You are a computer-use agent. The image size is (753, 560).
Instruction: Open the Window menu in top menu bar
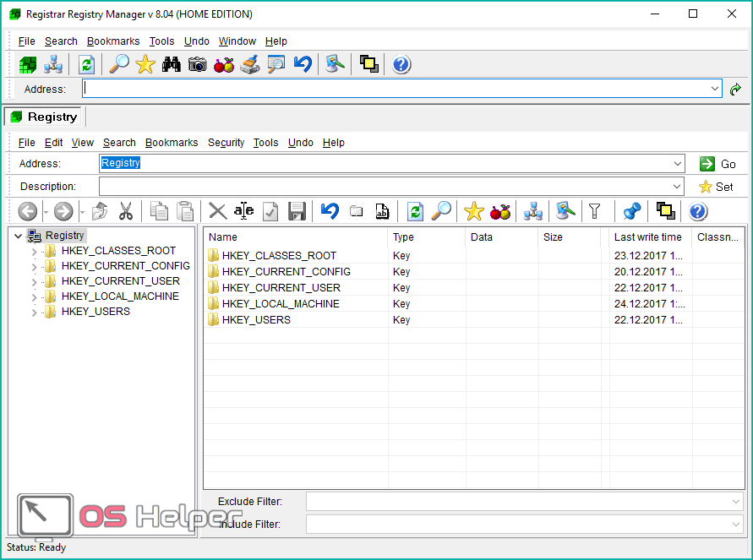coord(237,41)
